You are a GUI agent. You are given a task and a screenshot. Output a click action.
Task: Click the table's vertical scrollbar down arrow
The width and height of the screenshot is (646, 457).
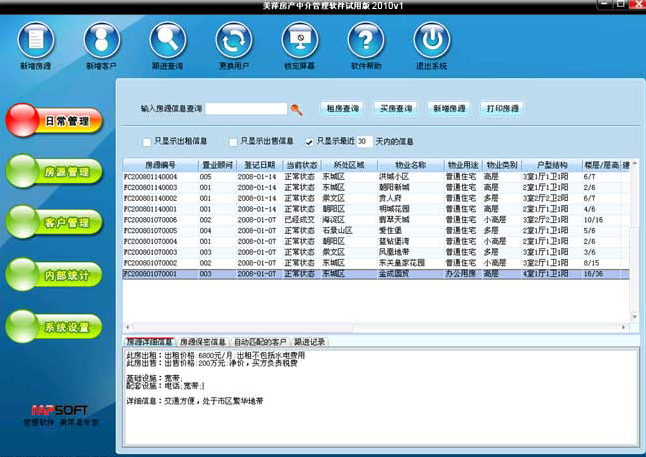point(634,316)
